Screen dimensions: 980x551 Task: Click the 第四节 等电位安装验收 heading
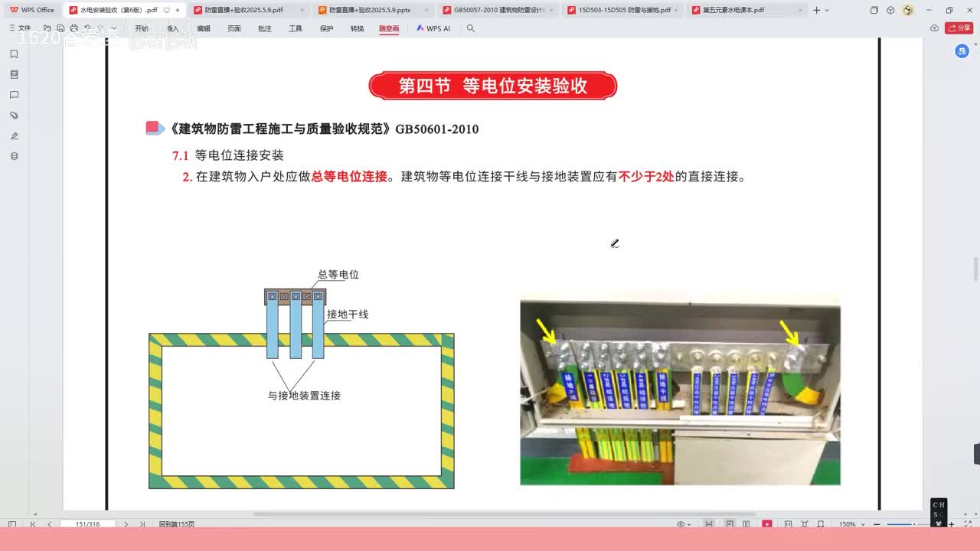pyautogui.click(x=493, y=86)
